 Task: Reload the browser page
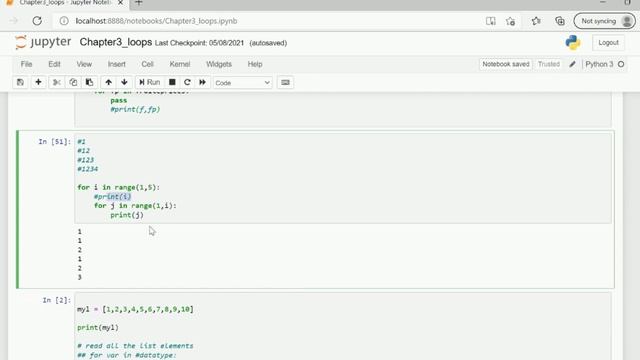pos(37,21)
